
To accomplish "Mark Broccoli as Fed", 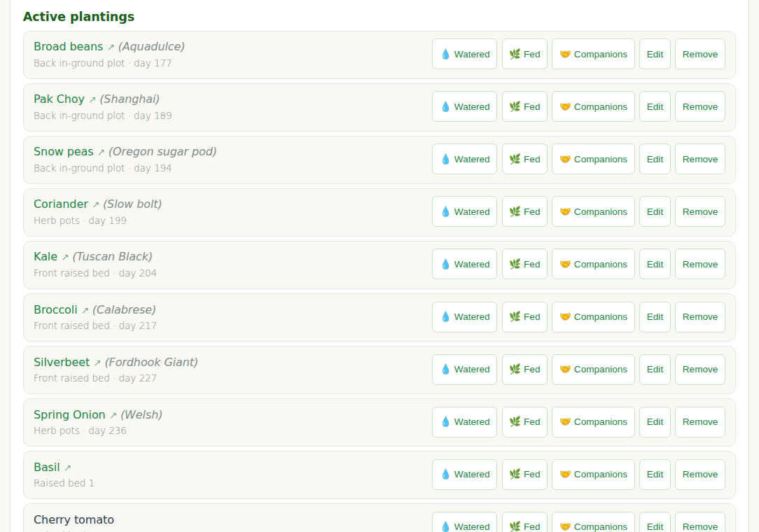I will pyautogui.click(x=524, y=317).
